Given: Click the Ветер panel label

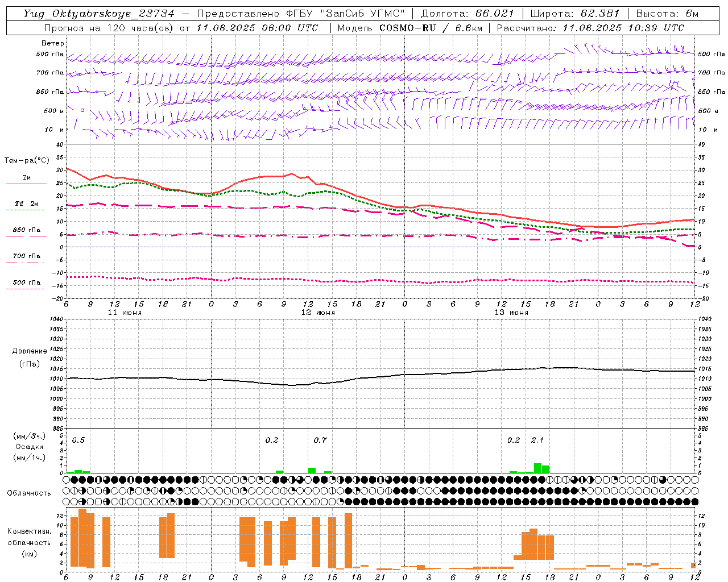Looking at the screenshot, I should (53, 43).
